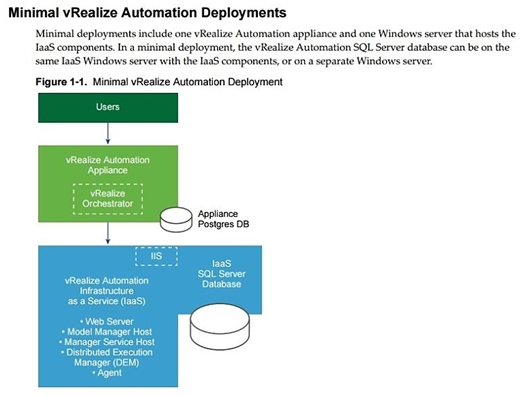Select the dashed vRealize Orchestrator box
Viewport: 529px width, 397px height.
(108, 199)
